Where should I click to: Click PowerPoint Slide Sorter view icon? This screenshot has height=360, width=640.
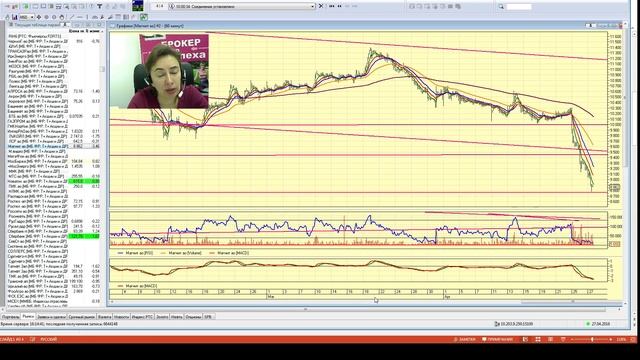coord(538,340)
